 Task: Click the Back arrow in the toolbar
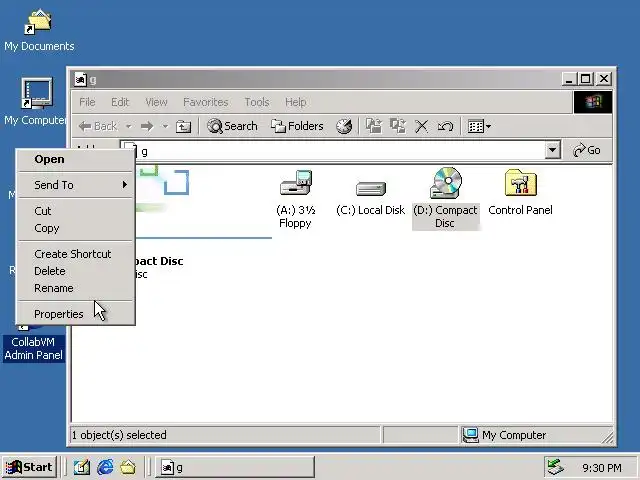coord(98,126)
